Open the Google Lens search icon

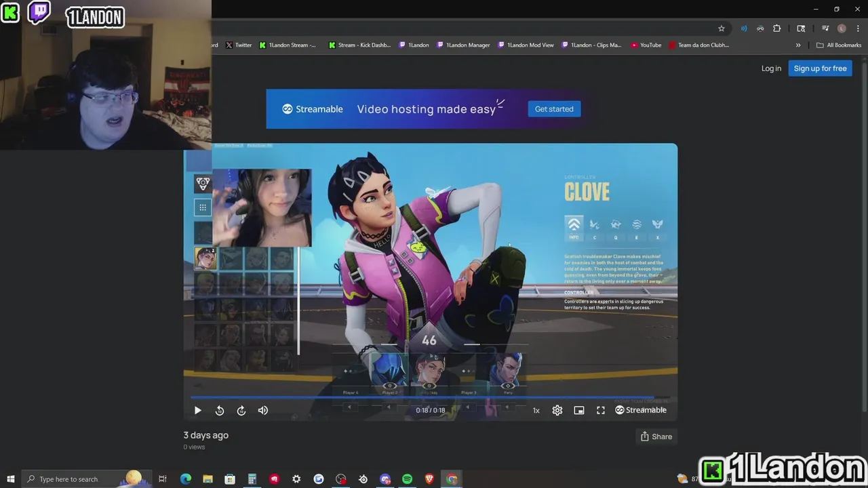click(801, 28)
